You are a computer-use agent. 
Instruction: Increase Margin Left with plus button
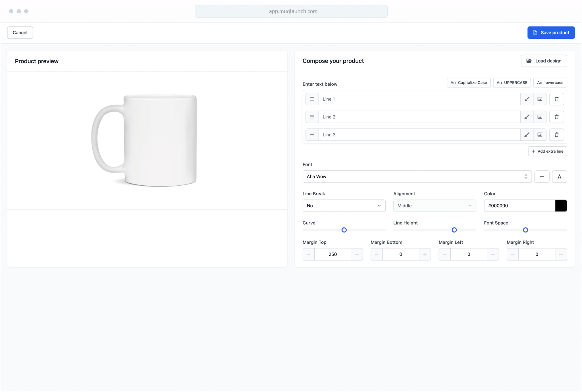click(x=493, y=254)
